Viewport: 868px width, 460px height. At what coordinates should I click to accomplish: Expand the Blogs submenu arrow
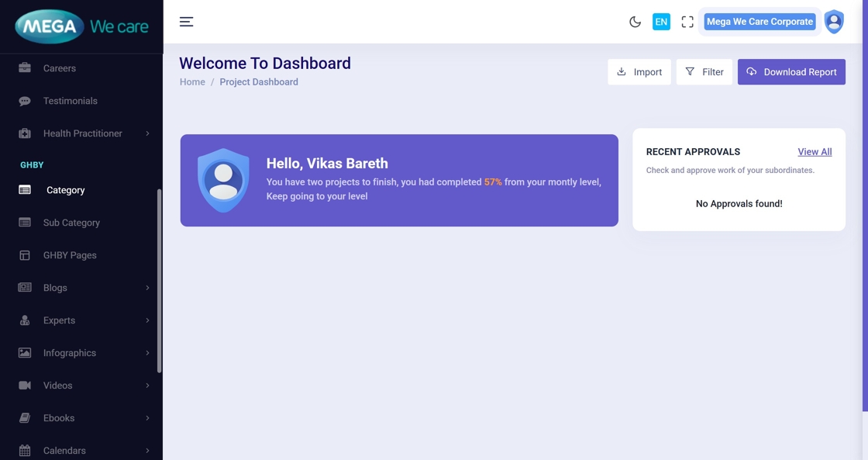[147, 288]
